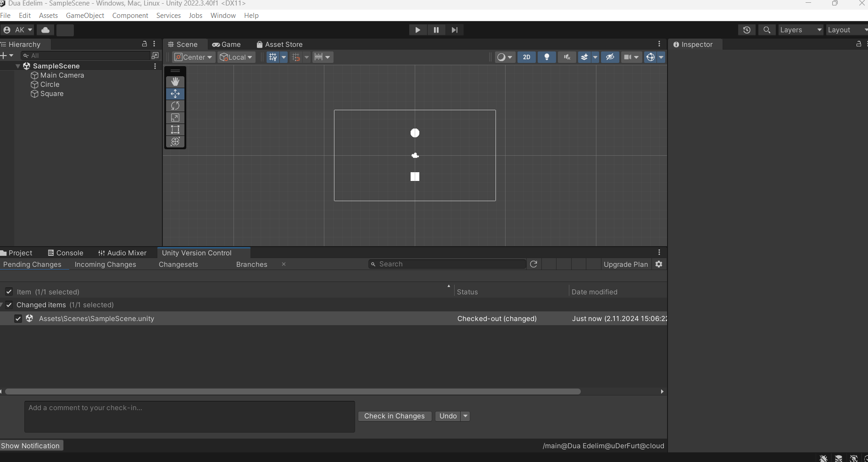Open the bottom panel three-dot menu
The width and height of the screenshot is (868, 462).
tap(659, 252)
